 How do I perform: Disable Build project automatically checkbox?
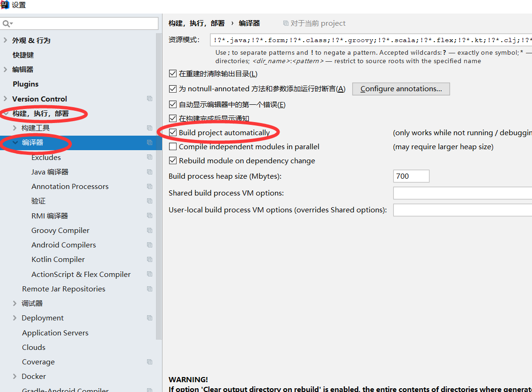point(173,132)
